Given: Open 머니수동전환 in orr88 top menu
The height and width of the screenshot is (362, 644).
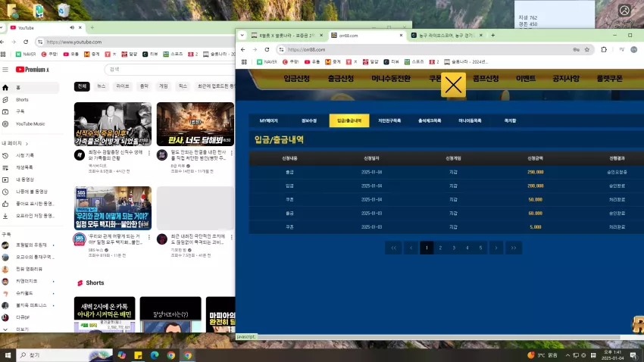Looking at the screenshot, I should [x=391, y=79].
